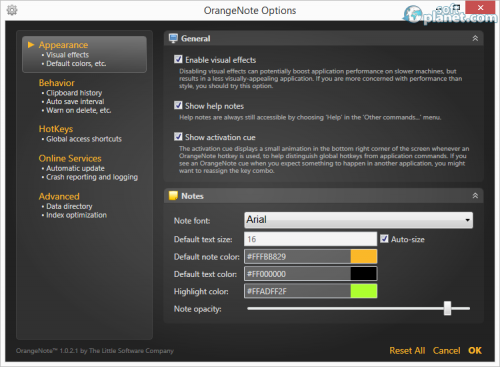Open the Behavior settings category
The height and width of the screenshot is (367, 500).
coord(57,83)
